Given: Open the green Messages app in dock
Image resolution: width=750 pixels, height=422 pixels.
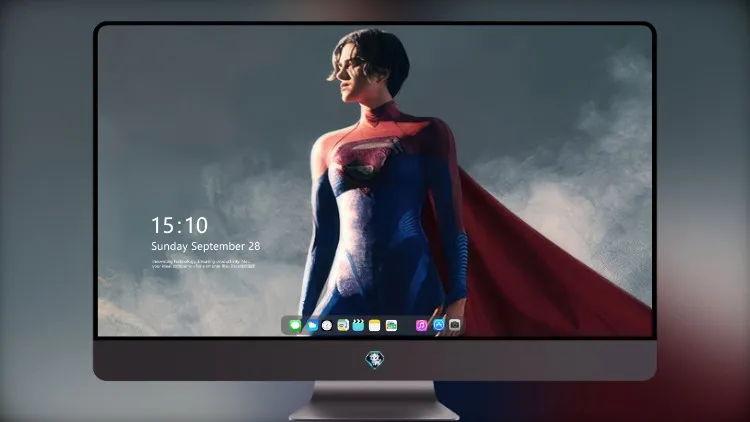Looking at the screenshot, I should [x=295, y=325].
